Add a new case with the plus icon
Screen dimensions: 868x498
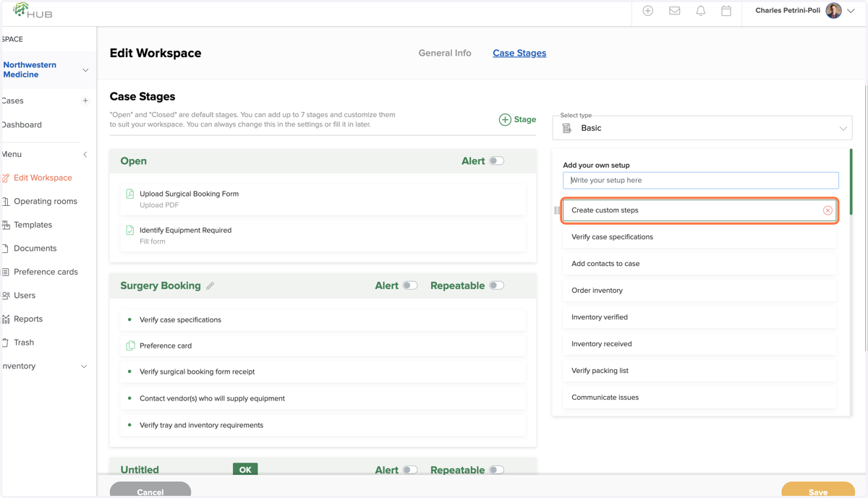pyautogui.click(x=85, y=100)
